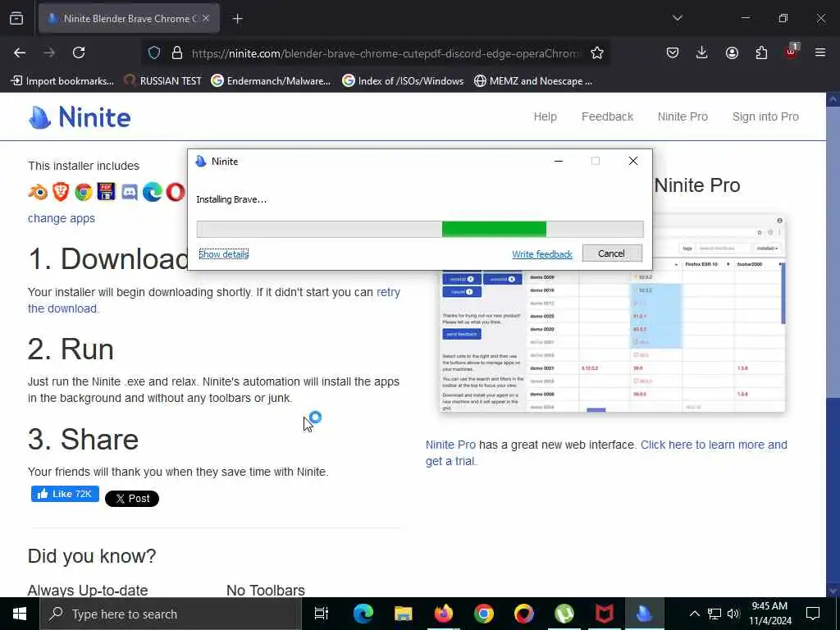Click the tracking protection shield icon

(x=154, y=52)
